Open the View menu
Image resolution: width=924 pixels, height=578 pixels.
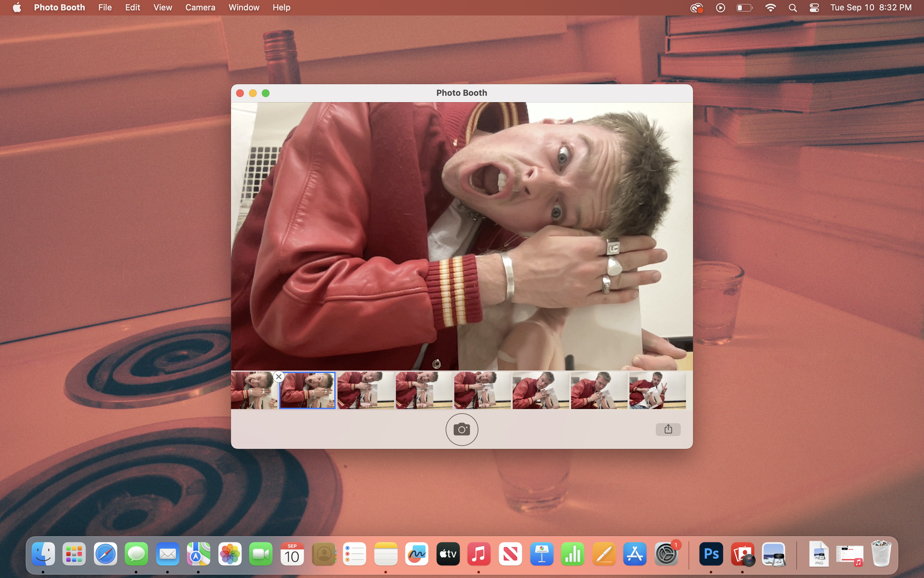point(162,8)
